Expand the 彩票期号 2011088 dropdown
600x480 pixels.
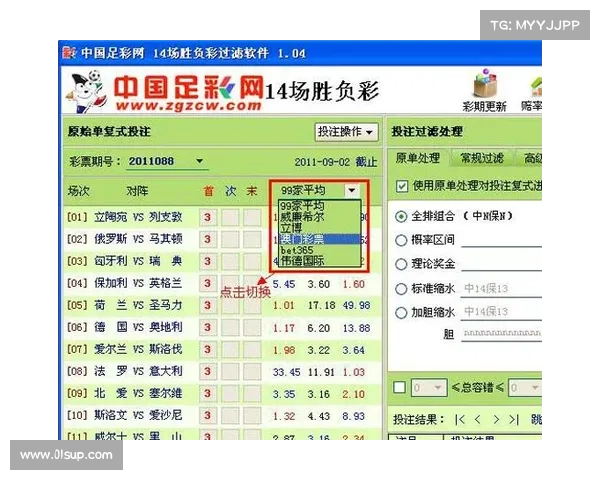click(x=199, y=161)
